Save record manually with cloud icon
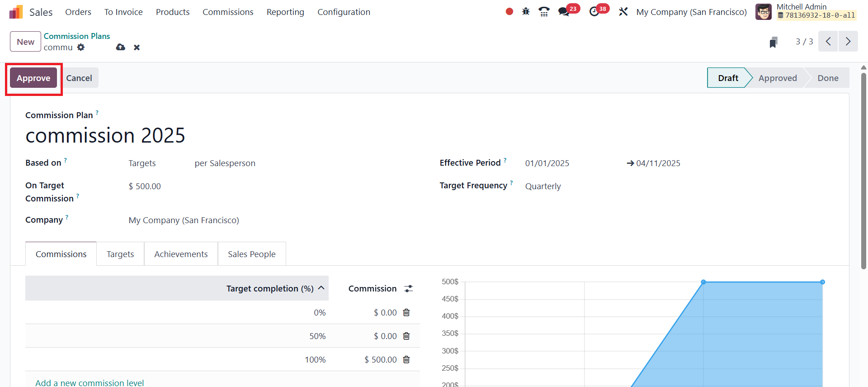This screenshot has width=868, height=387. point(121,47)
